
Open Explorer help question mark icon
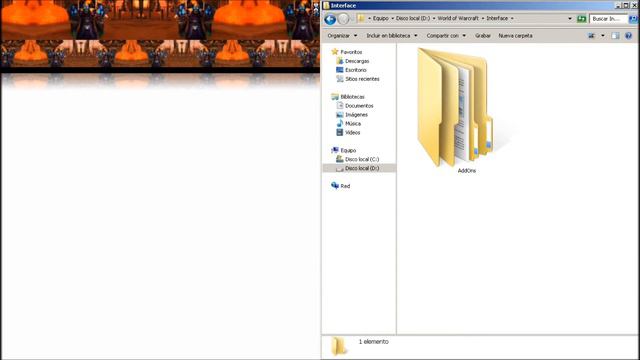629,36
